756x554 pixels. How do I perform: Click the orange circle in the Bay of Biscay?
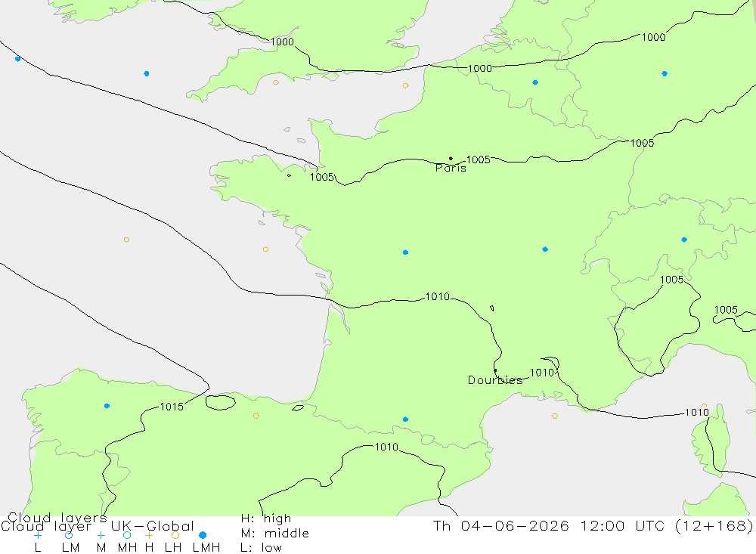pos(265,249)
